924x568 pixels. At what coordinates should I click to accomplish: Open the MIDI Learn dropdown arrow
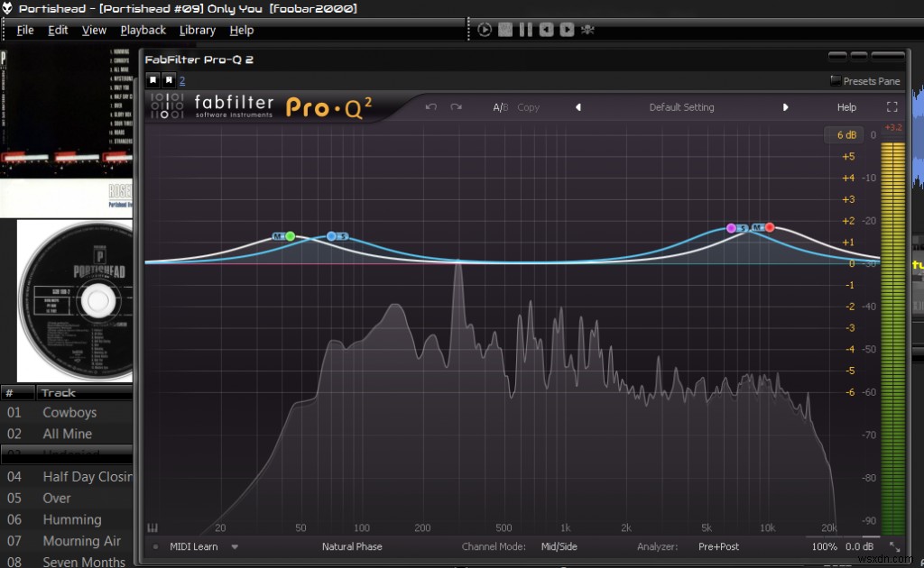(x=235, y=546)
